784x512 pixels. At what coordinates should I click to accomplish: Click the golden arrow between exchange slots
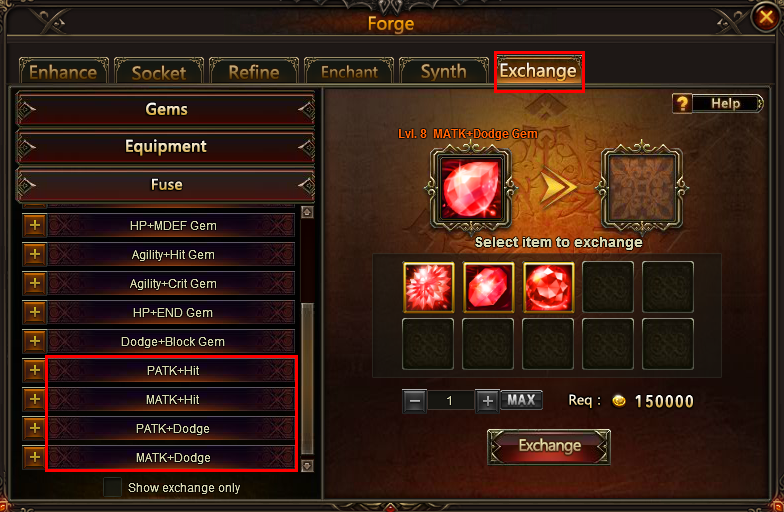click(x=557, y=188)
